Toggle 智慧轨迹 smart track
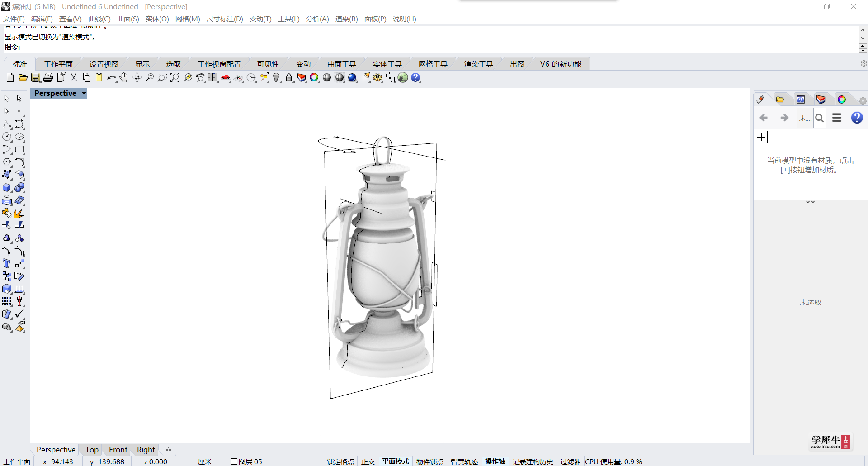 464,461
